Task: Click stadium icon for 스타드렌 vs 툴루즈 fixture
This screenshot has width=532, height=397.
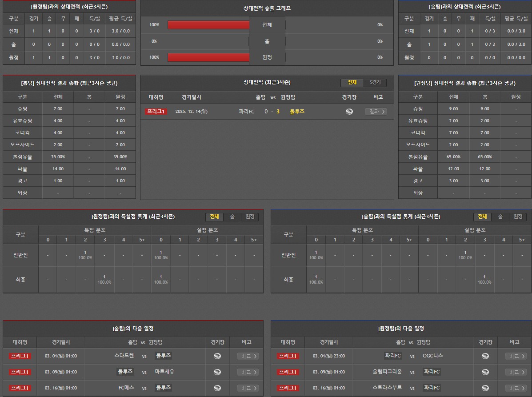Action: tap(217, 356)
